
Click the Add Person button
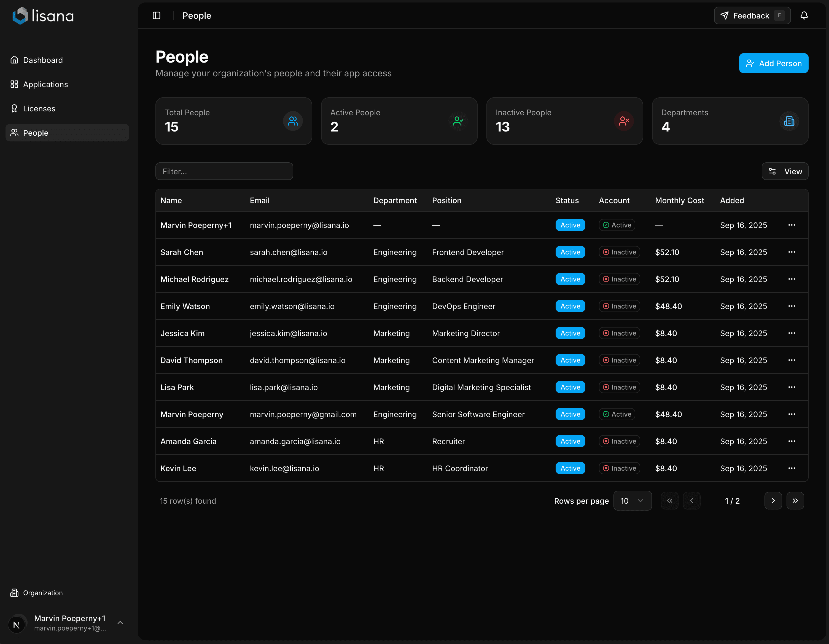click(x=774, y=63)
